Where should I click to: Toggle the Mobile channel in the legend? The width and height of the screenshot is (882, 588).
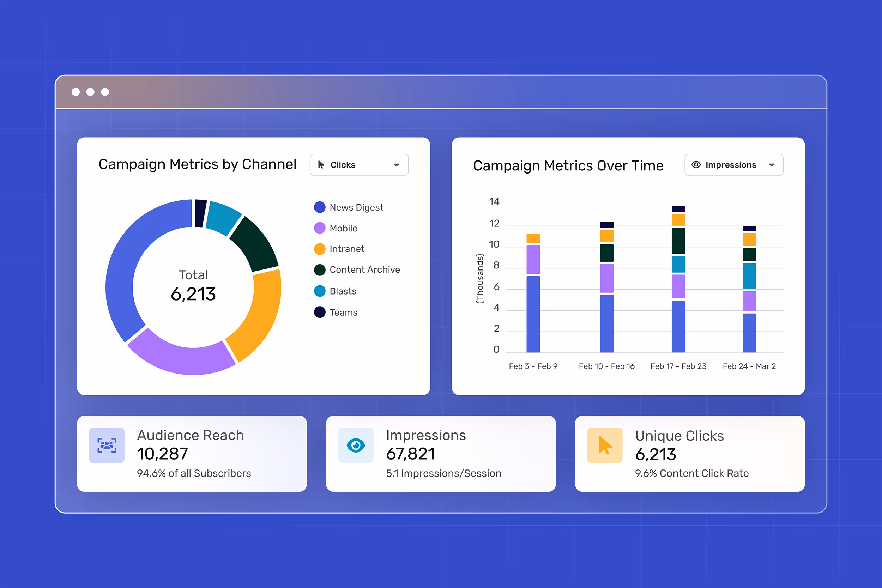(319, 228)
